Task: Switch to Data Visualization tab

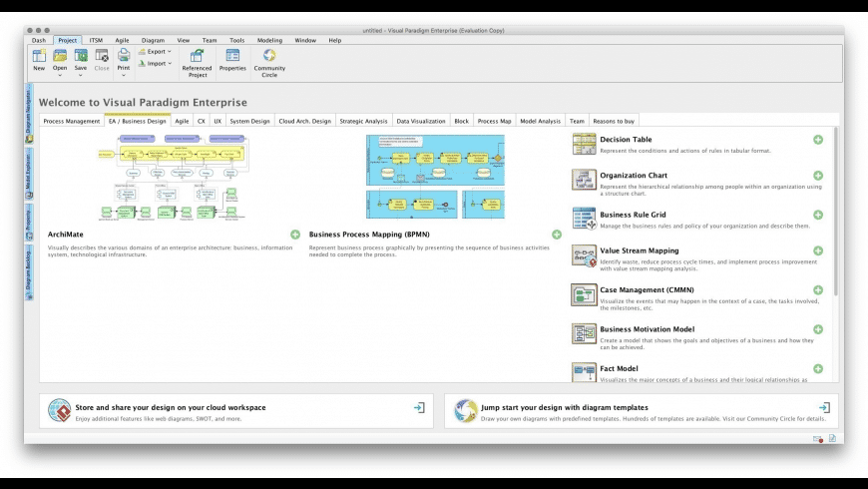Action: [421, 121]
